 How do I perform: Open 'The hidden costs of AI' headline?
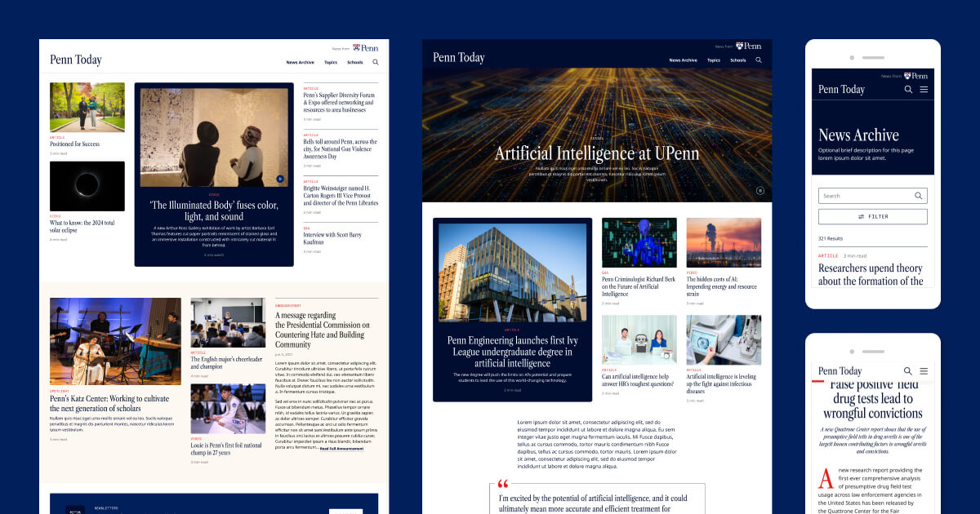[723, 286]
